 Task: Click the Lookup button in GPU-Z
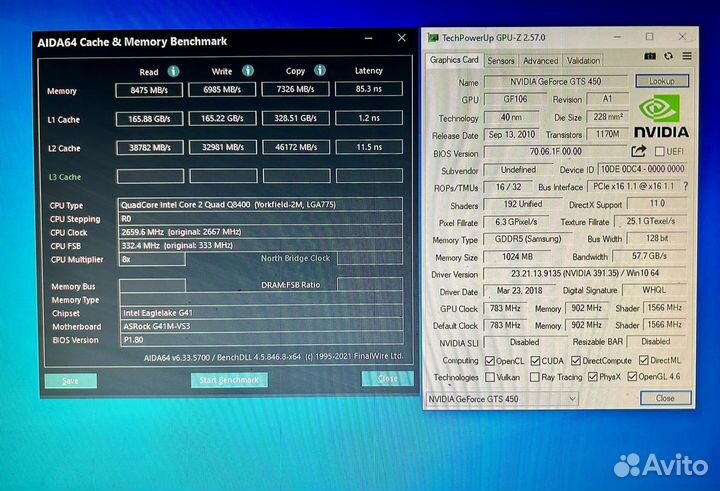coord(662,81)
